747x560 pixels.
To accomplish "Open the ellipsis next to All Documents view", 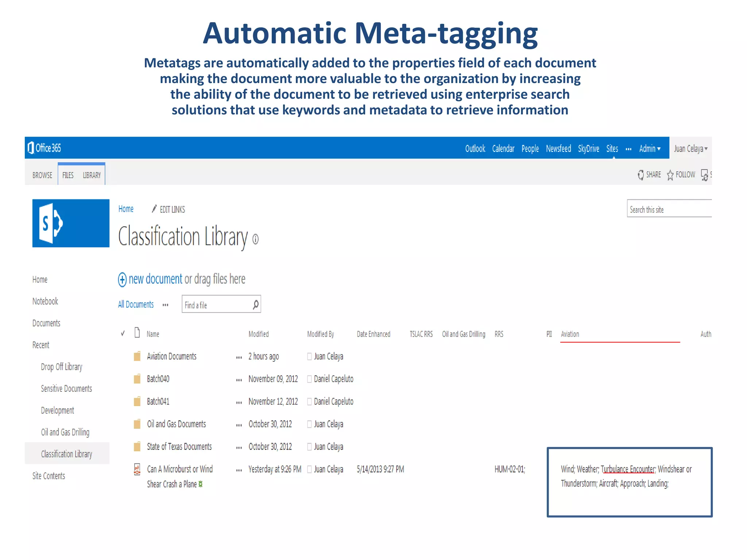I will pyautogui.click(x=166, y=305).
